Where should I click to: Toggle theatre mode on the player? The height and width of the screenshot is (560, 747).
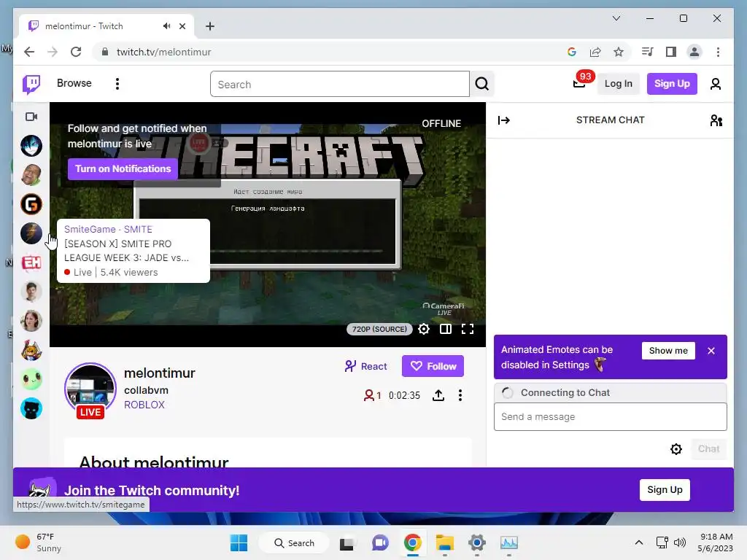click(446, 329)
